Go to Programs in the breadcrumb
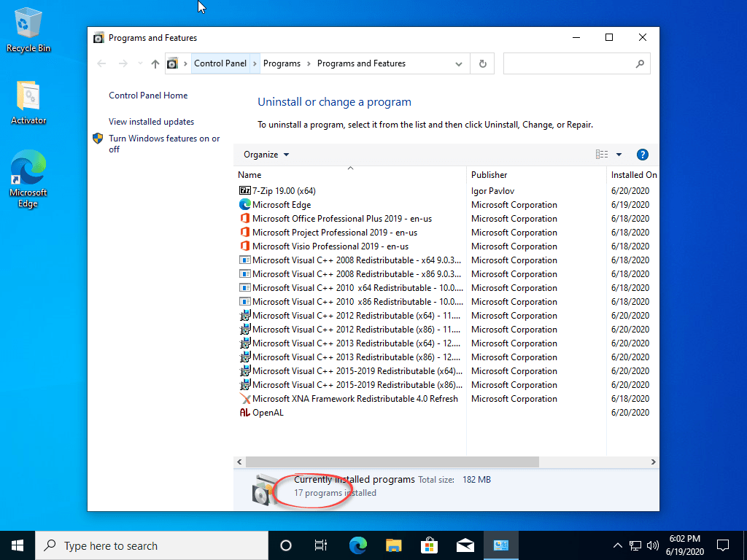 tap(282, 64)
